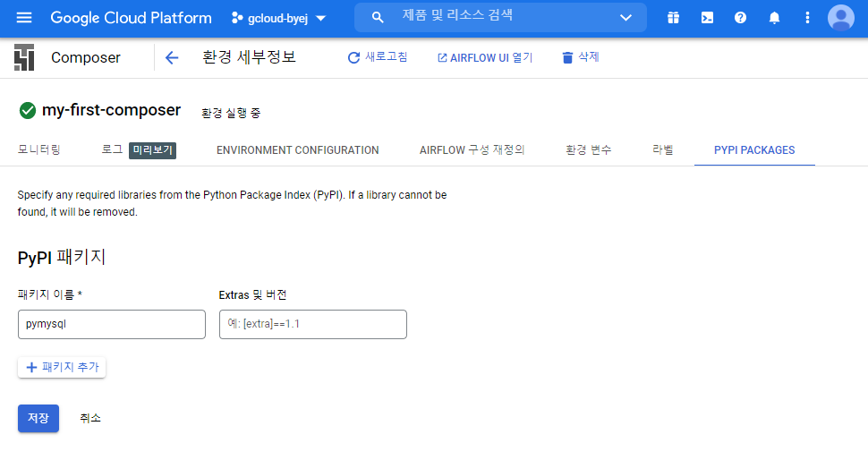Image resolution: width=868 pixels, height=460 pixels.
Task: Open the three-dot settings menu
Action: point(807,18)
